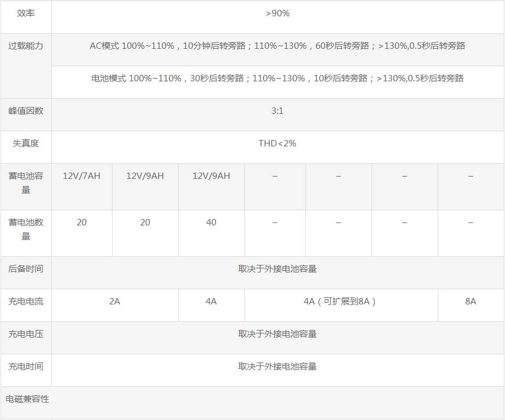Select the 3:1 crest factor value
This screenshot has height=420, width=505.
[277, 110]
